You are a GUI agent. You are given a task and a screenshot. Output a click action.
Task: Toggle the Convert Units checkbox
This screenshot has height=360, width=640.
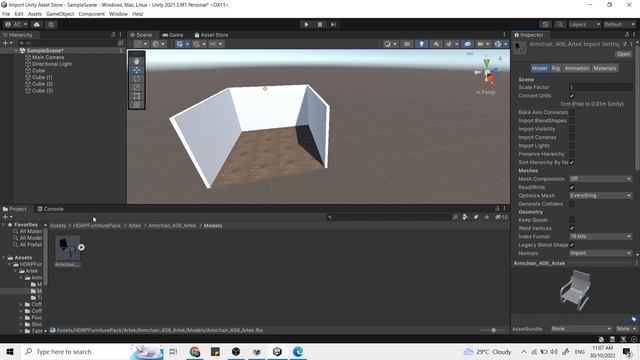click(572, 96)
